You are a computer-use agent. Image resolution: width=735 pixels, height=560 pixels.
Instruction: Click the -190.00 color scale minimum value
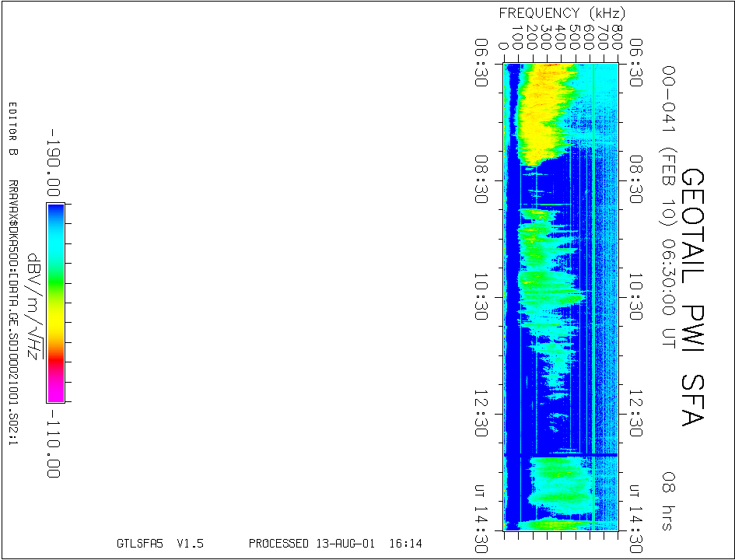[x=54, y=161]
